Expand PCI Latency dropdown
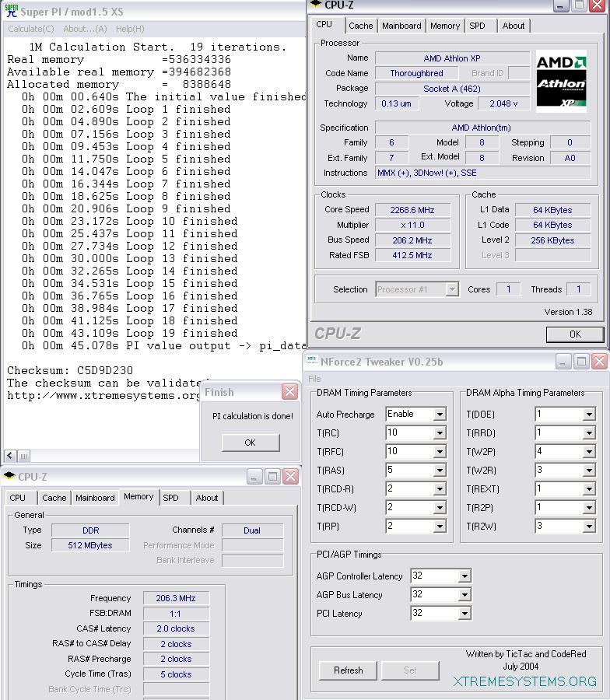 click(x=465, y=614)
